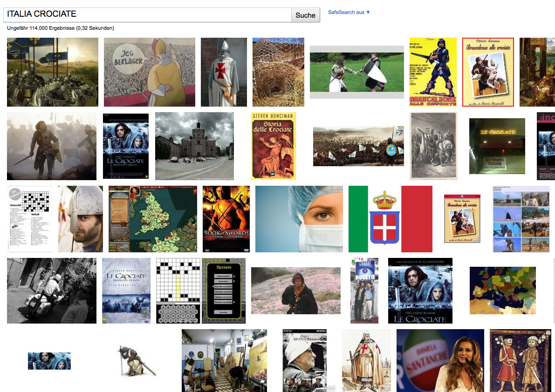This screenshot has height=392, width=555.
Task: Open the grey engraving of mounted crusaders
Action: click(x=433, y=146)
